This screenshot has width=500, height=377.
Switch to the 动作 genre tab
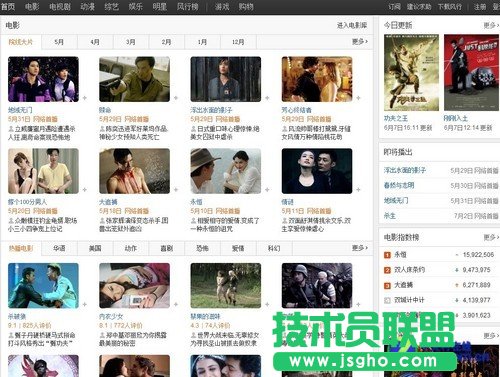pos(131,248)
